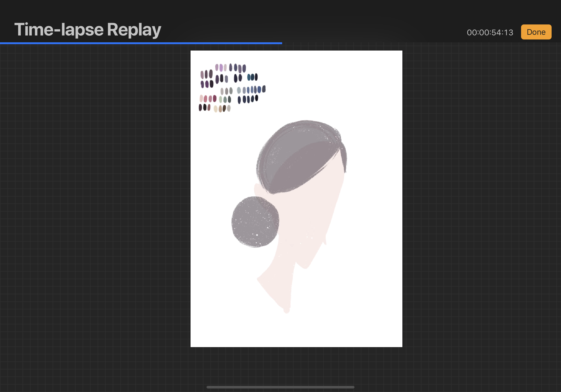The height and width of the screenshot is (392, 561).
Task: Click the blue time-lapse progress bar
Action: (x=141, y=43)
